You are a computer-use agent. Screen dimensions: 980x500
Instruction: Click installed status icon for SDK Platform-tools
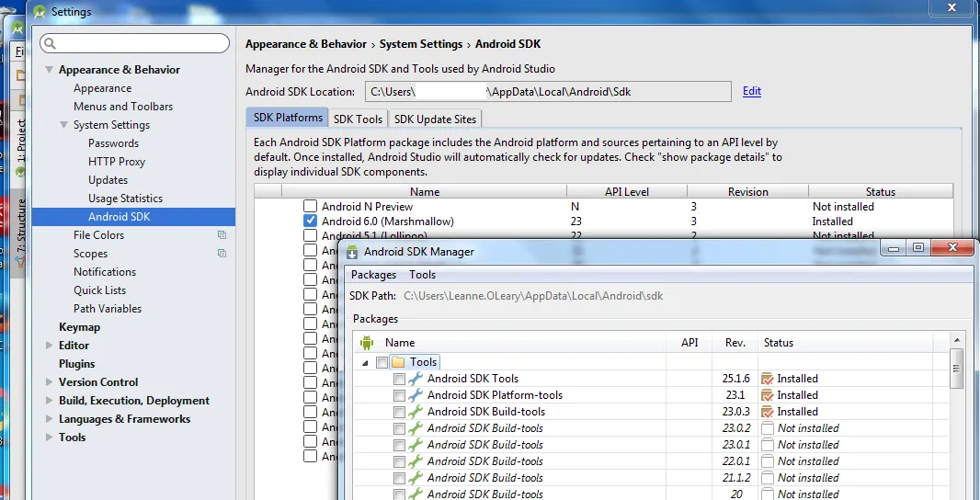point(768,395)
